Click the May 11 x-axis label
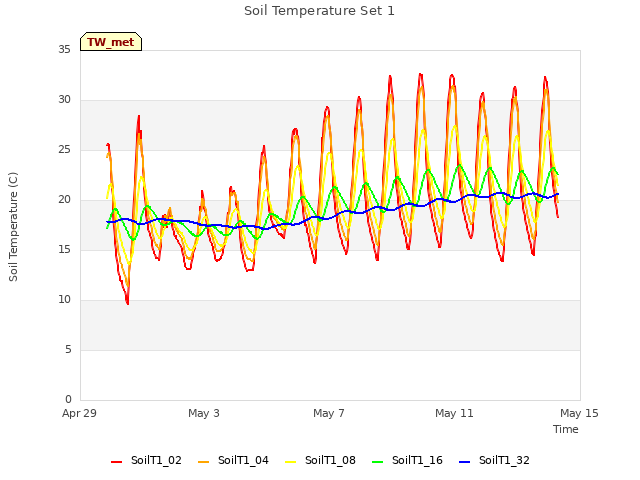The height and width of the screenshot is (480, 640). pyautogui.click(x=454, y=413)
